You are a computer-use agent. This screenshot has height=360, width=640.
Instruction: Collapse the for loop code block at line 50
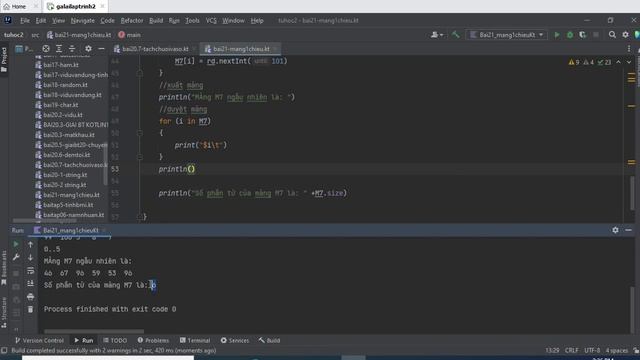click(x=140, y=133)
